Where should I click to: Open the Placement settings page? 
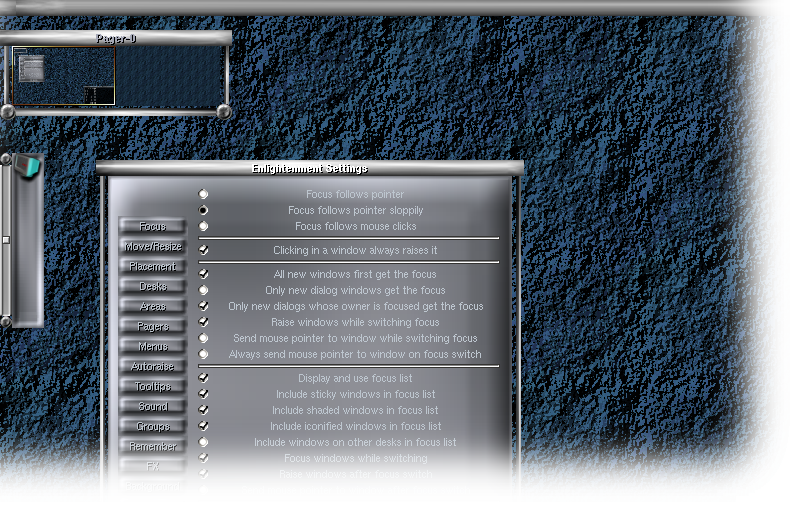(153, 266)
